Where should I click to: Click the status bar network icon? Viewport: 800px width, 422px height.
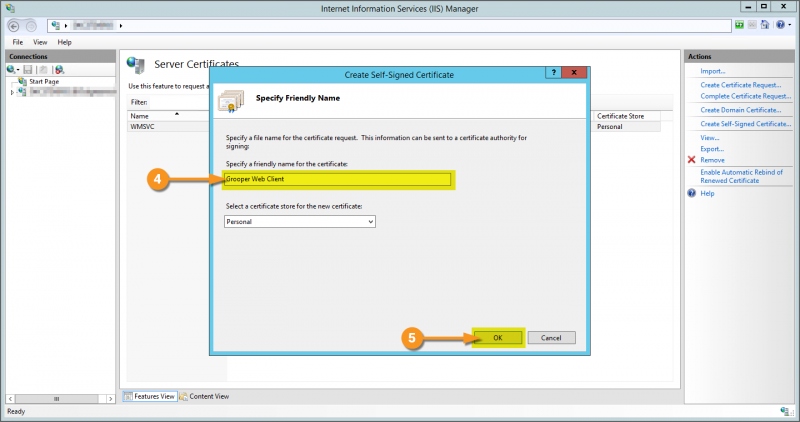[x=786, y=411]
